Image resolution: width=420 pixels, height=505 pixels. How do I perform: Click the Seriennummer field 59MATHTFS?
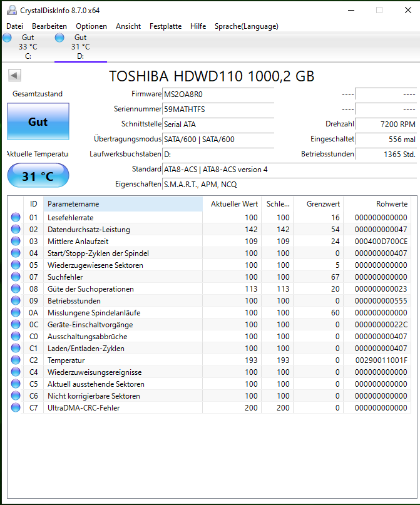pyautogui.click(x=218, y=109)
